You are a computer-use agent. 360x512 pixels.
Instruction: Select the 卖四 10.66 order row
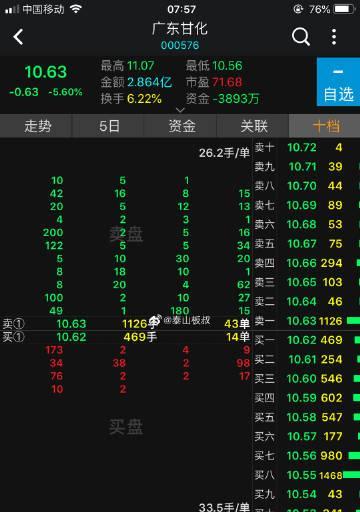click(x=307, y=263)
